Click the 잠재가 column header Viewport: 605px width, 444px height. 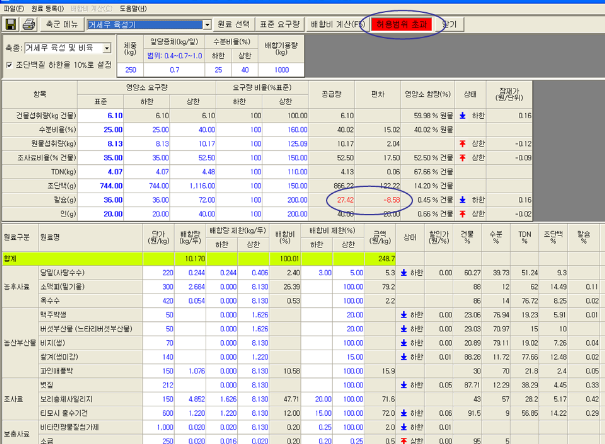click(509, 95)
